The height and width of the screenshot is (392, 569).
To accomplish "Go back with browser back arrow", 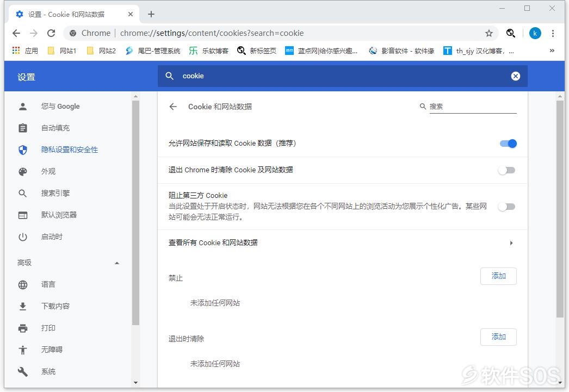I will point(16,33).
